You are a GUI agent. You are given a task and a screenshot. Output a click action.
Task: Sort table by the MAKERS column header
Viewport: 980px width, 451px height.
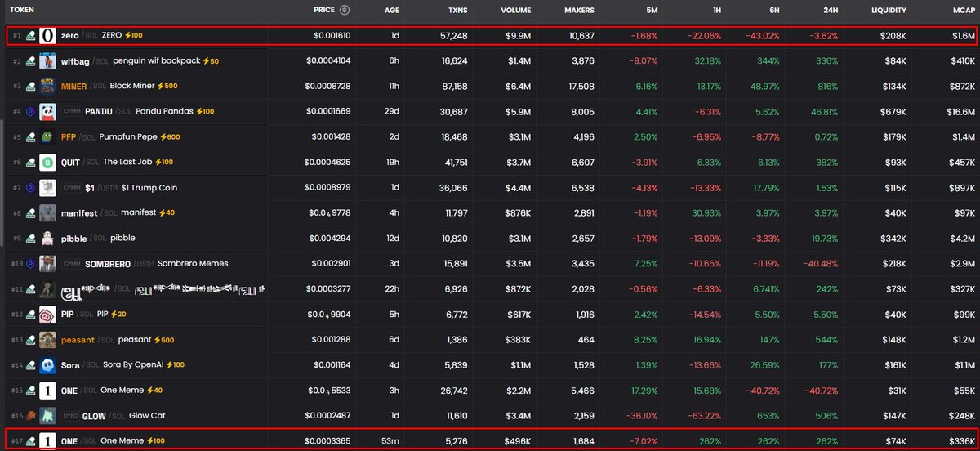(x=579, y=11)
